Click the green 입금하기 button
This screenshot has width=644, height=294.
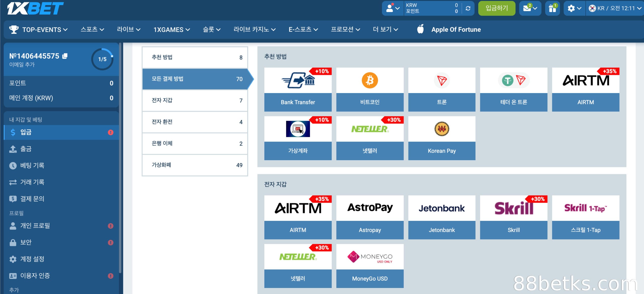click(497, 8)
